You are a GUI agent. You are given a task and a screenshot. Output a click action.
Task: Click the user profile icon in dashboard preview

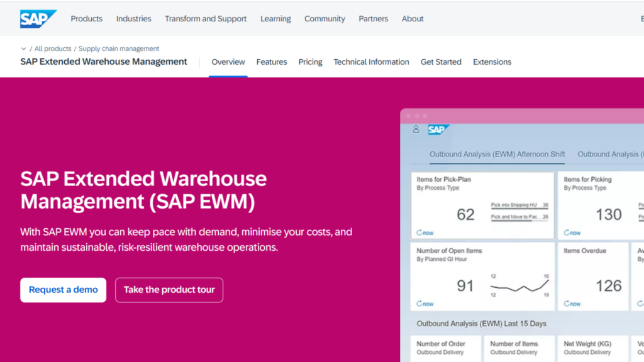coord(416,129)
